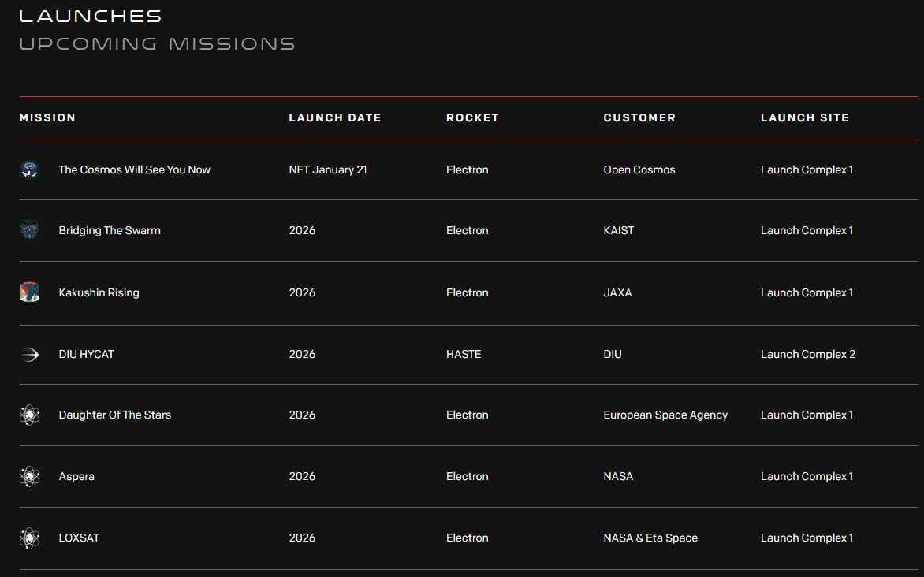Click the Customer column header
Viewport: 924px width, 577px height.
639,118
